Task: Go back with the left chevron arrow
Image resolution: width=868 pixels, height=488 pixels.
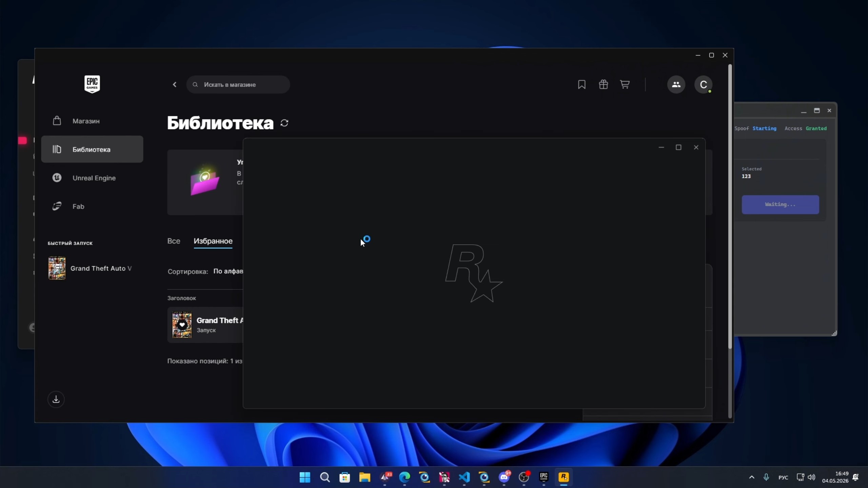Action: [x=175, y=84]
